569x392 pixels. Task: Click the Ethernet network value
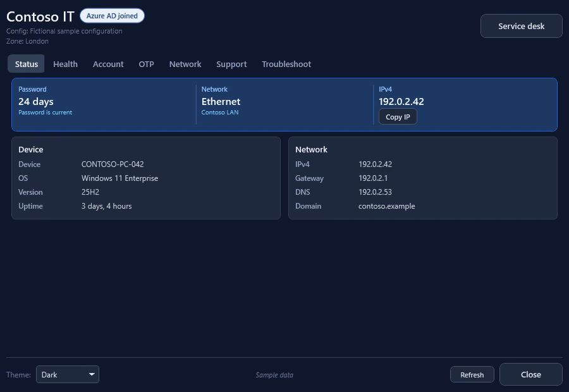point(221,102)
